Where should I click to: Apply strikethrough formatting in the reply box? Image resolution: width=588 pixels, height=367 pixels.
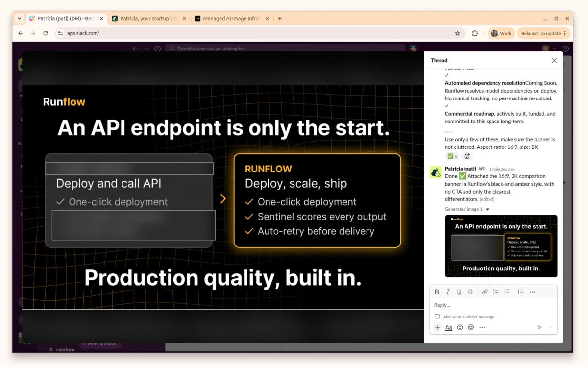470,292
